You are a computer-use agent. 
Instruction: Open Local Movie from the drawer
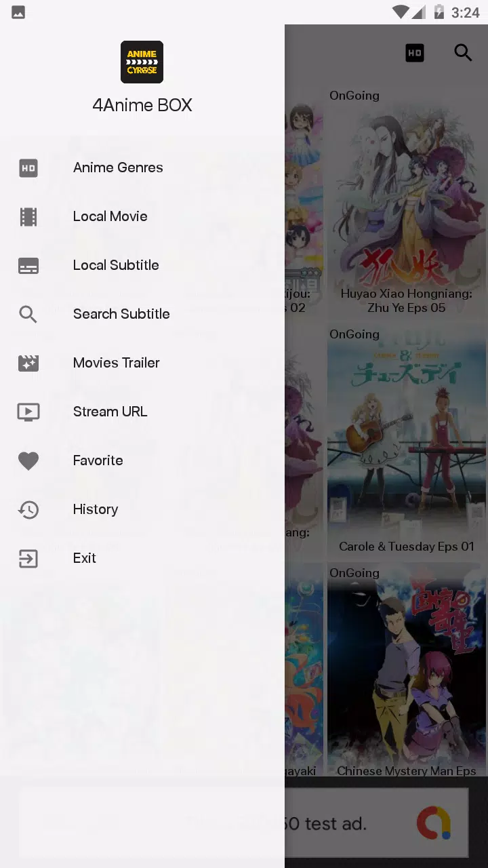(x=142, y=216)
